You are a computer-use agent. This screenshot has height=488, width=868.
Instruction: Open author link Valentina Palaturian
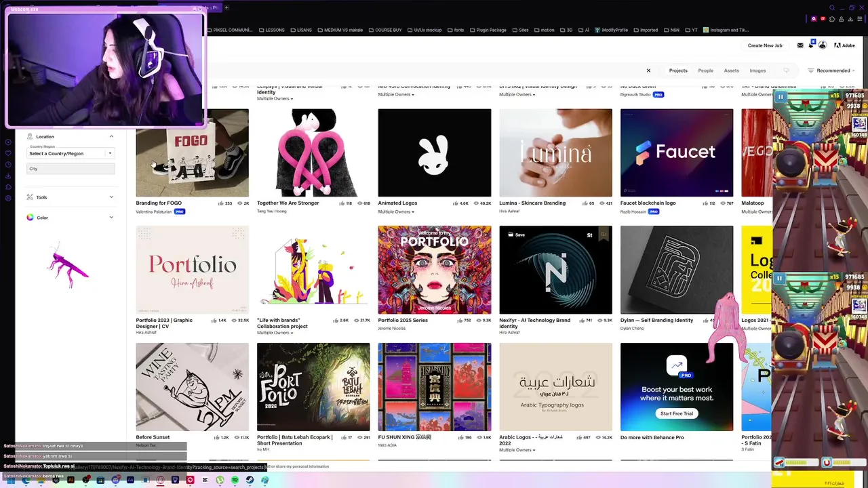click(154, 211)
